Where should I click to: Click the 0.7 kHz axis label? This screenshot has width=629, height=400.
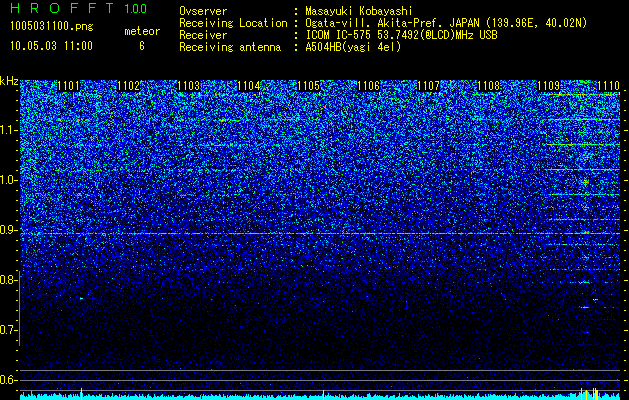8,330
